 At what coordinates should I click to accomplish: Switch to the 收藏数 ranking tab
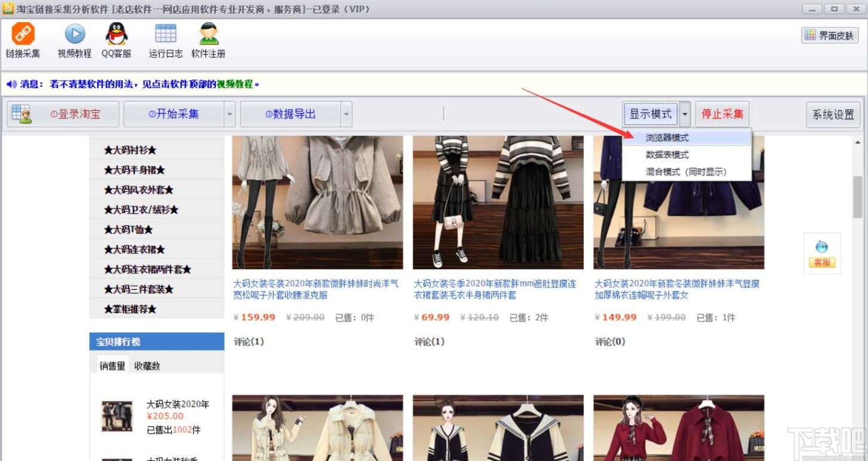147,366
